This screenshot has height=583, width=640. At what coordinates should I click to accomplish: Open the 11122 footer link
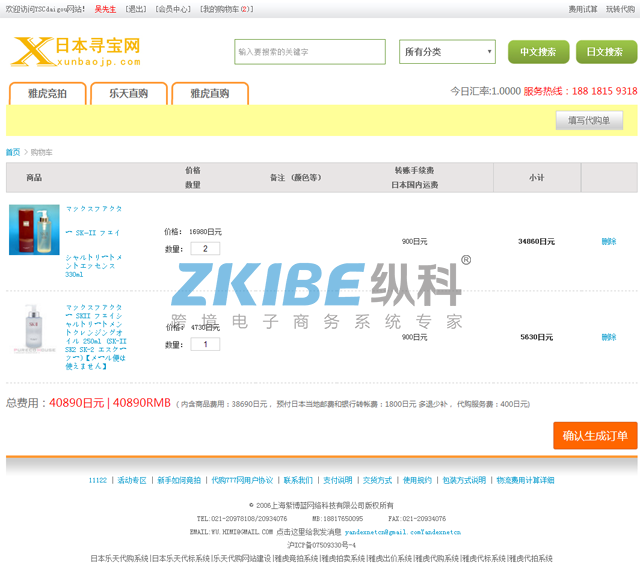(98, 480)
